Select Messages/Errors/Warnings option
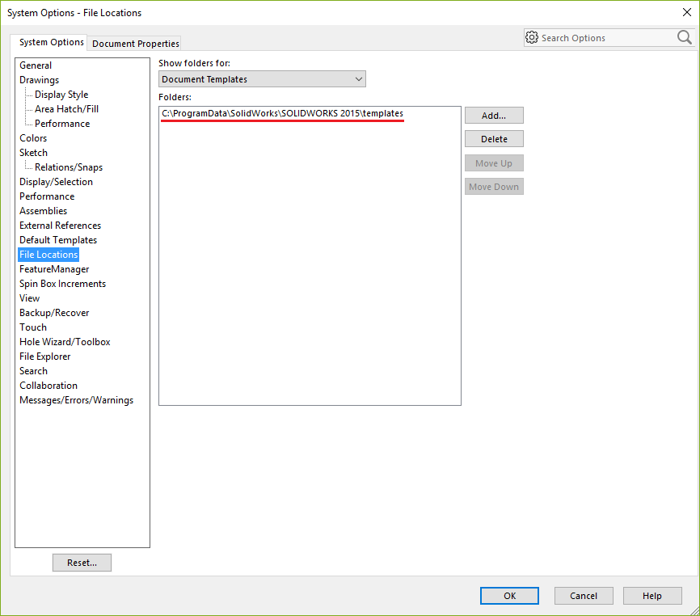 76,400
